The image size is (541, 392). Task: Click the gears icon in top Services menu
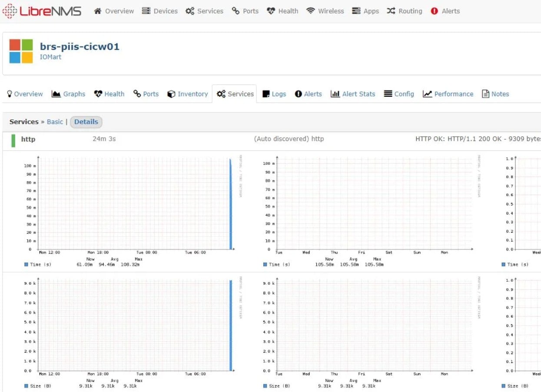point(190,11)
